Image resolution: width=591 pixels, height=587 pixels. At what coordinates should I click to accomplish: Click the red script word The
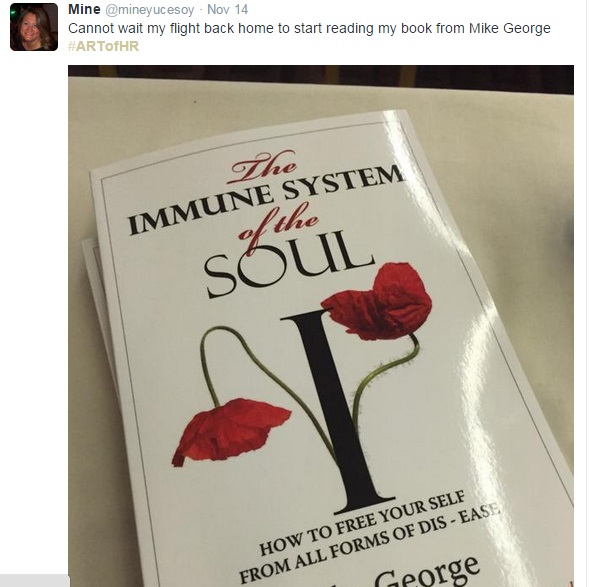pyautogui.click(x=263, y=166)
